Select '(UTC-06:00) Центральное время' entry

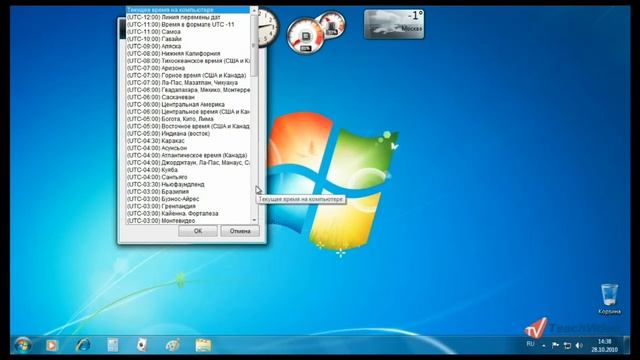[188, 111]
